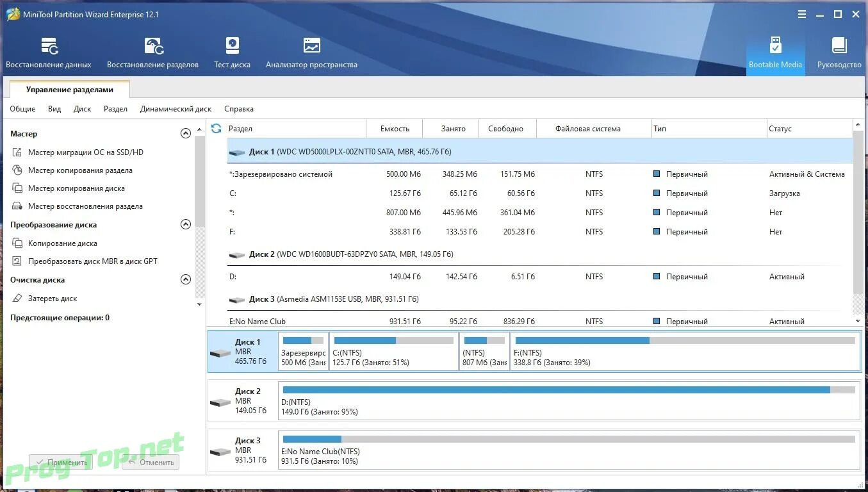
Task: Select the Управление разделами tab
Action: pos(69,90)
